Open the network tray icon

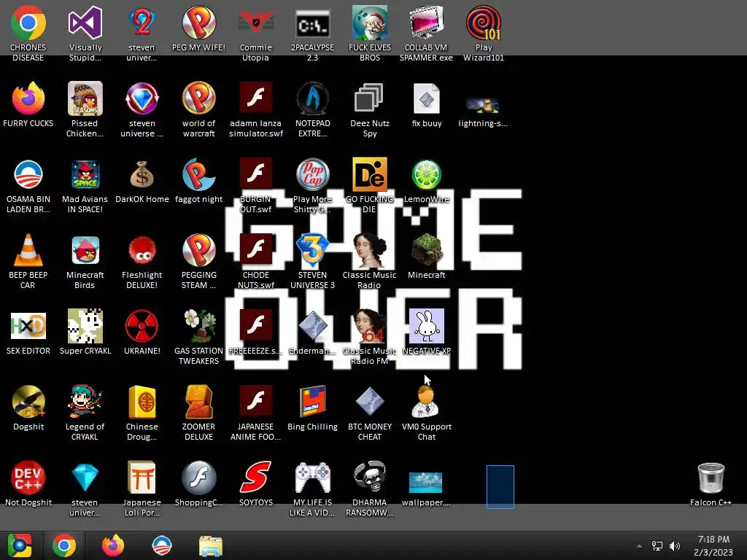[657, 546]
